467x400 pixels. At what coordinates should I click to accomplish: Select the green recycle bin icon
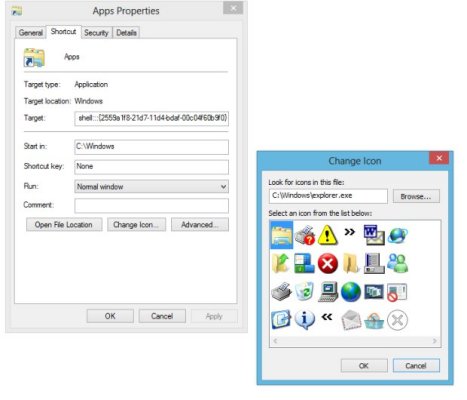[x=304, y=291]
